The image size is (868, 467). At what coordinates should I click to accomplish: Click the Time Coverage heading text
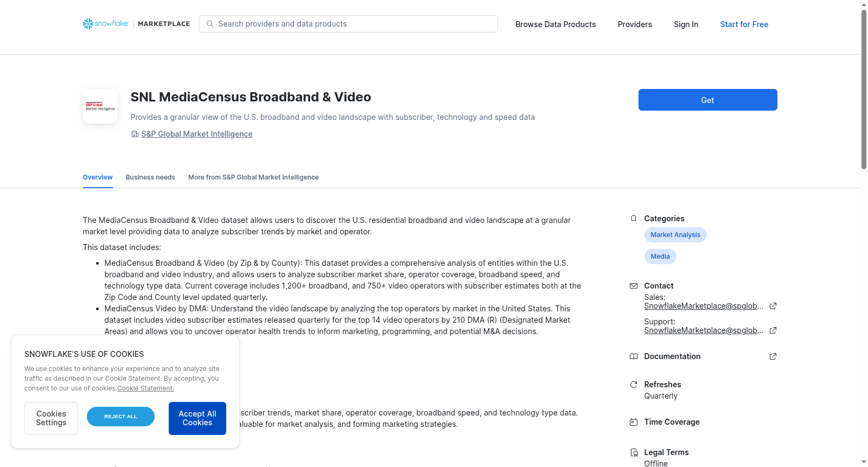point(672,422)
